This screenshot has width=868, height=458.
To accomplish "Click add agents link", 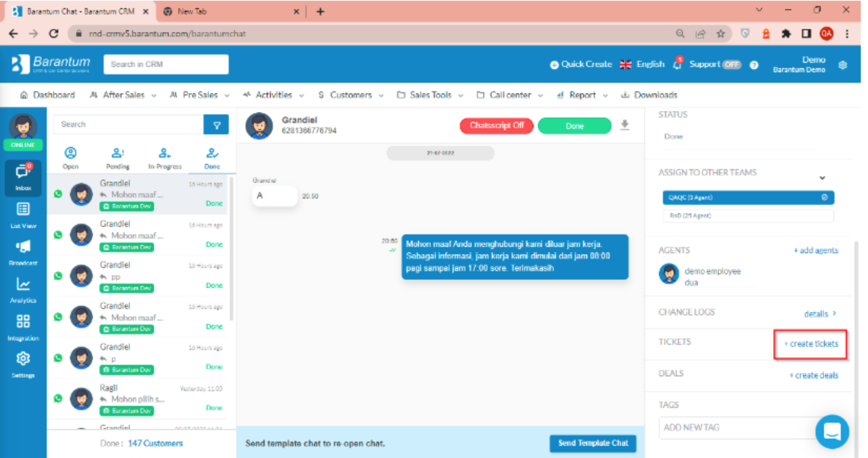I will (816, 251).
